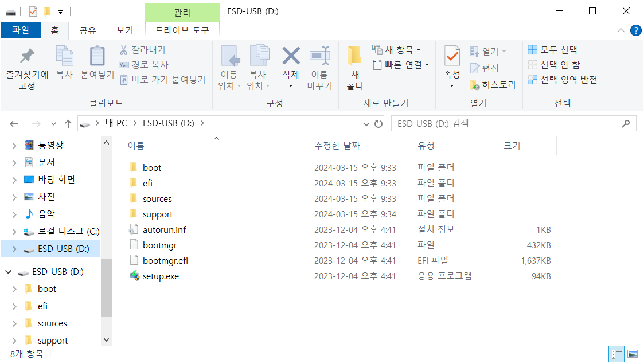The width and height of the screenshot is (644, 363).
Task: Navigate up one level using the up arrow
Action: click(68, 123)
